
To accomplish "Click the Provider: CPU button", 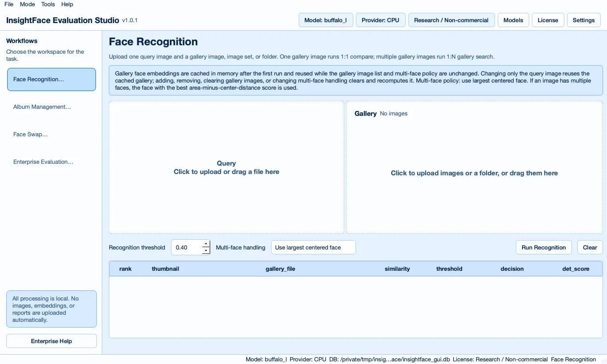I will [380, 20].
